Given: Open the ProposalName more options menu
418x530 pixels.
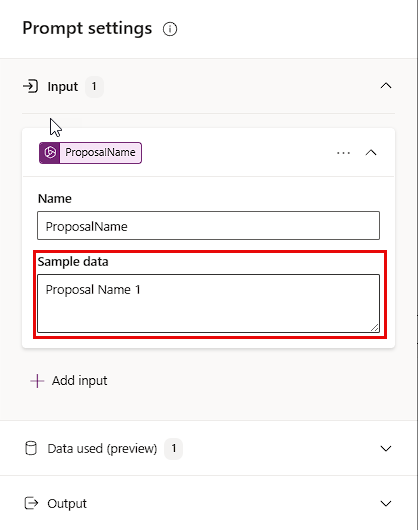Looking at the screenshot, I should tap(343, 153).
